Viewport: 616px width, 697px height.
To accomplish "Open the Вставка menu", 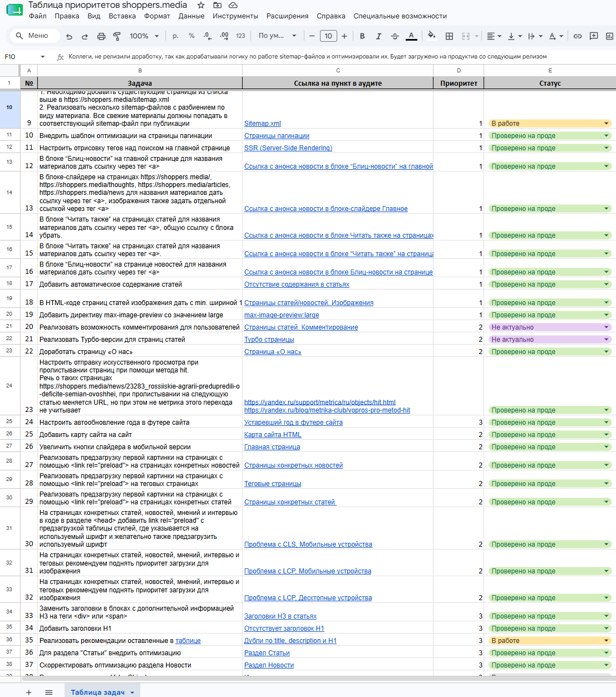I will [122, 16].
